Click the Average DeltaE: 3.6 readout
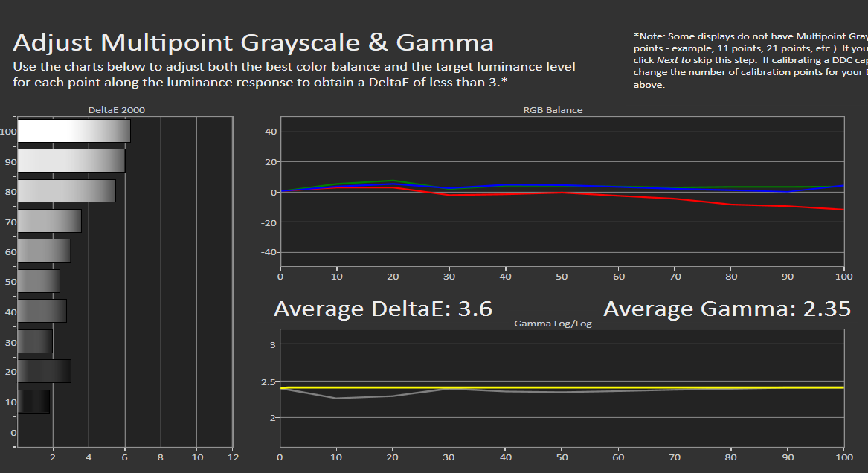The height and width of the screenshot is (473, 868). (x=383, y=309)
